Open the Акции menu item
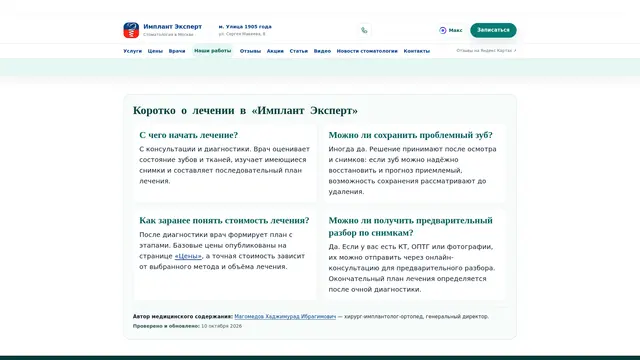 (275, 51)
